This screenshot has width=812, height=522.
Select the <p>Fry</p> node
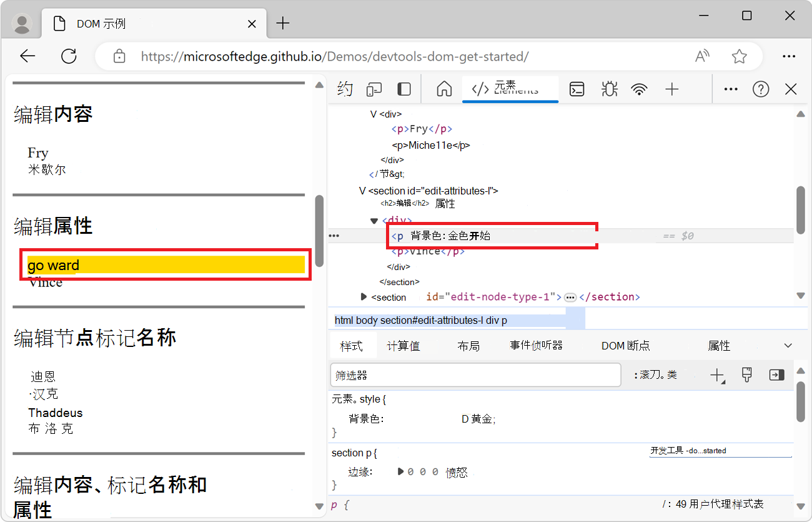tap(422, 129)
